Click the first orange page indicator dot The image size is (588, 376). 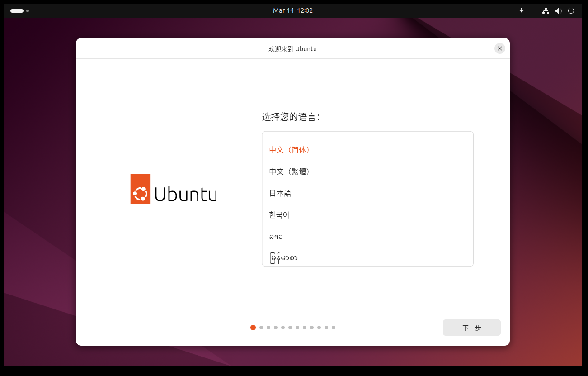tap(253, 328)
